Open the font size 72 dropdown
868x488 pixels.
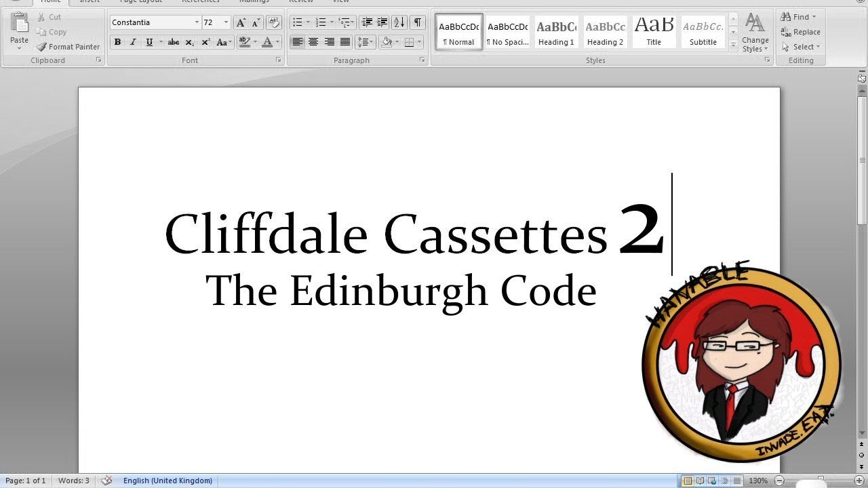click(x=226, y=22)
